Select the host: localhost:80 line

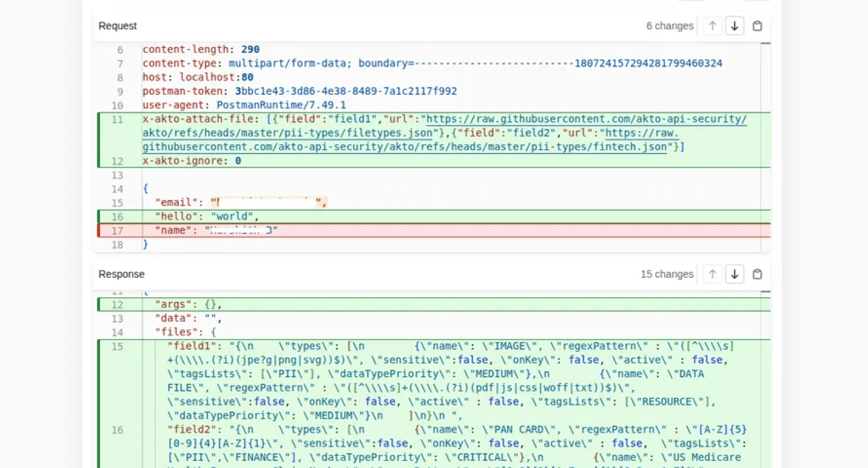click(x=198, y=77)
